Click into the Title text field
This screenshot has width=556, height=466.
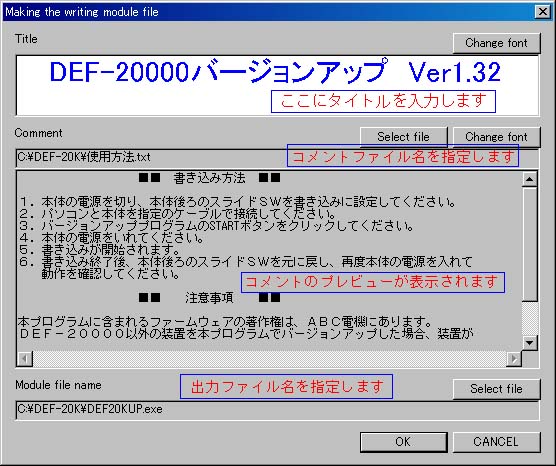click(x=277, y=85)
